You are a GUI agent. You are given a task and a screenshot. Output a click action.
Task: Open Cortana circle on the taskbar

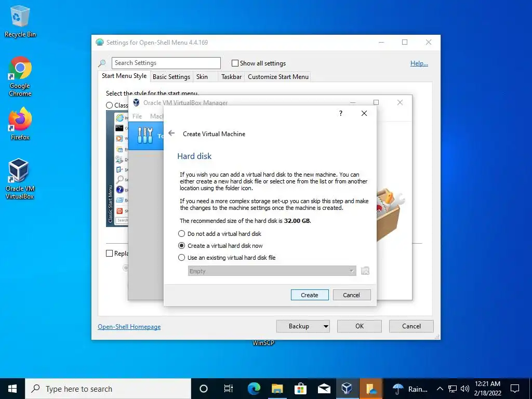[x=204, y=389]
